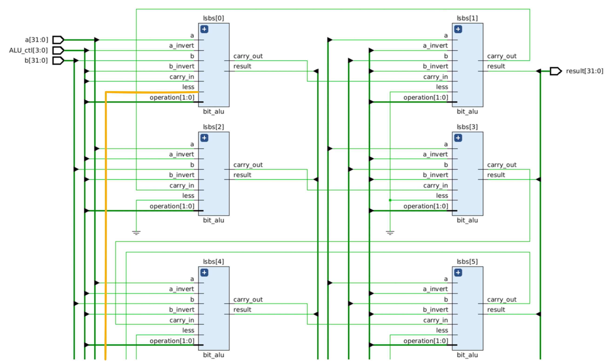Click the ground symbol below lsbs[2]
The image size is (612, 364).
point(136,233)
